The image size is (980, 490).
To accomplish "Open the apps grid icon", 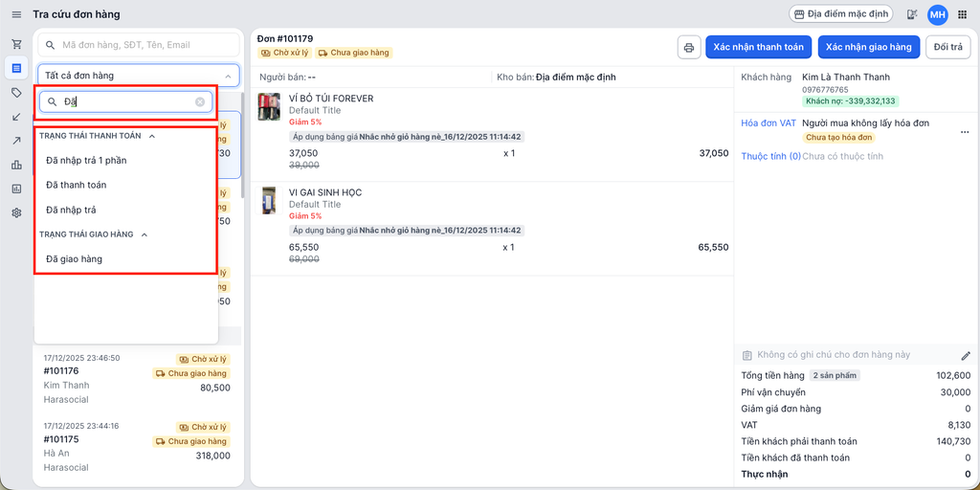I will [x=962, y=14].
